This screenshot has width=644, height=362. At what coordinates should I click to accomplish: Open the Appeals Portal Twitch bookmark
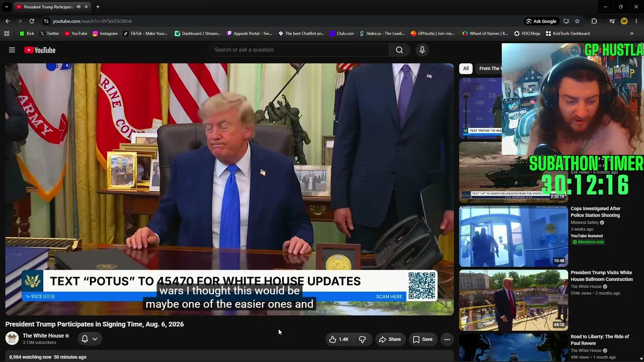[x=249, y=34]
